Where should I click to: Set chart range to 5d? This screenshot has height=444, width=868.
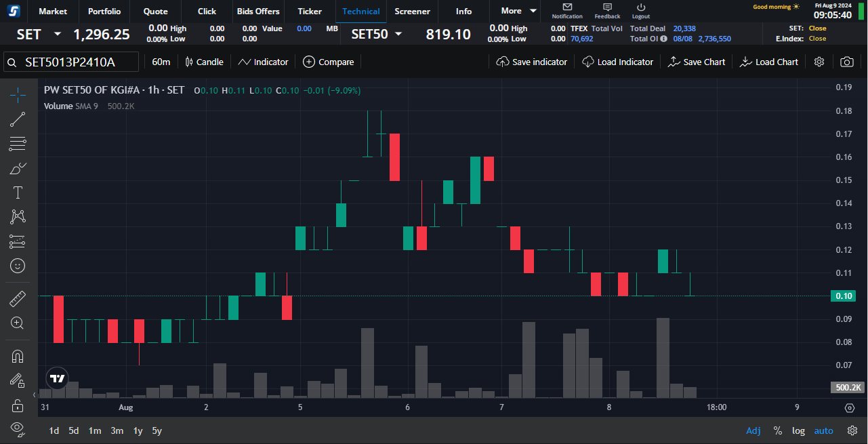coord(73,430)
